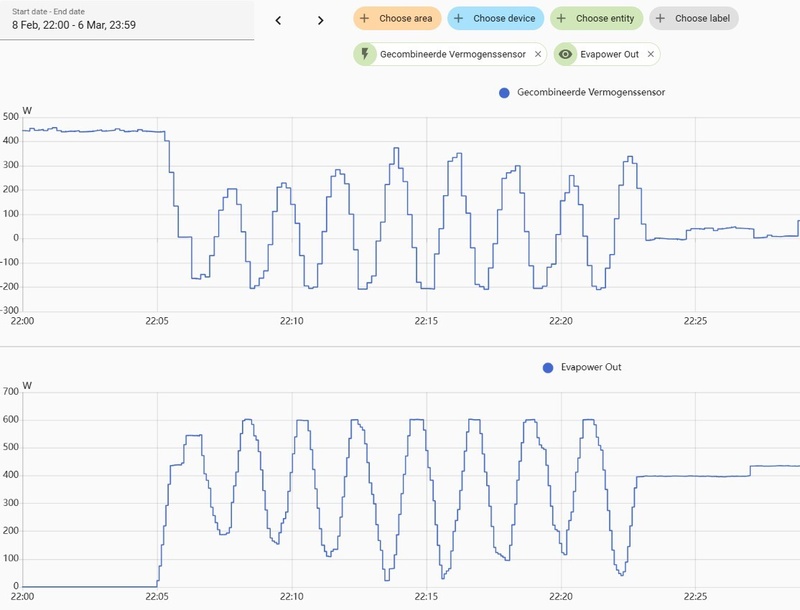Click 22:15 label on top chart axis
The image size is (800, 610).
(x=426, y=321)
